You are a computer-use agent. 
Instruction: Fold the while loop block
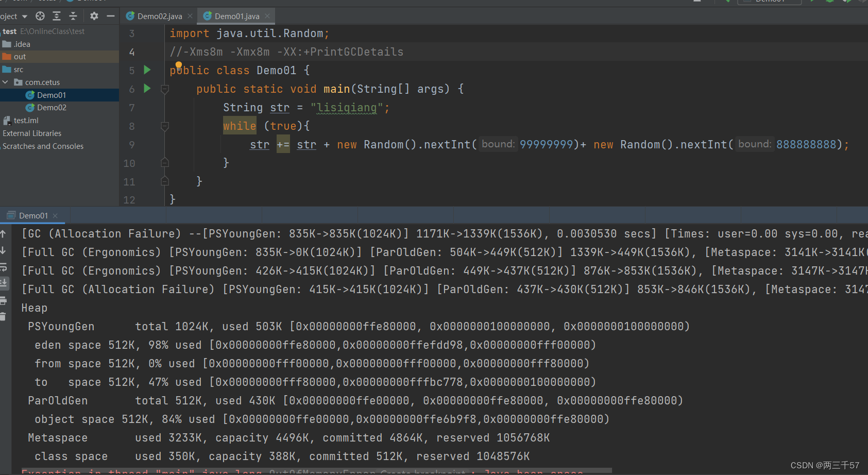coord(165,126)
